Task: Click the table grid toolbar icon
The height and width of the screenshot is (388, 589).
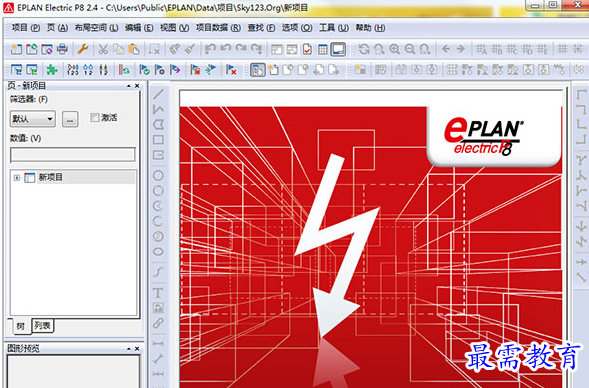Action: 323,49
